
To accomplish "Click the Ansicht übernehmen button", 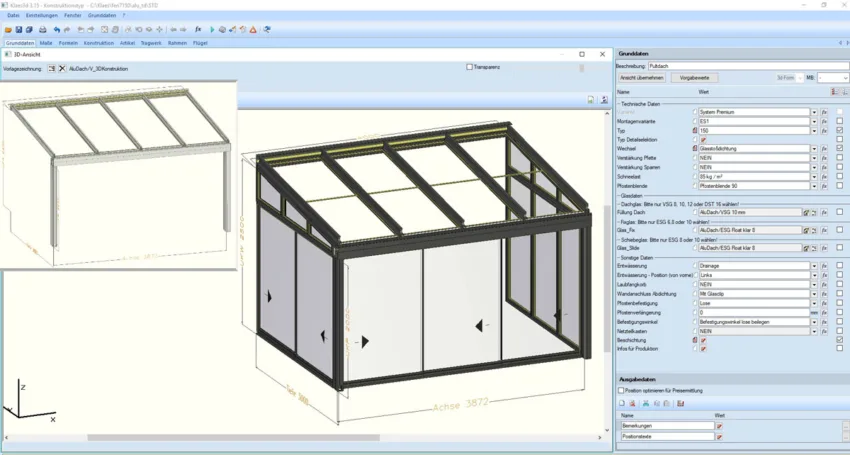I will point(642,78).
